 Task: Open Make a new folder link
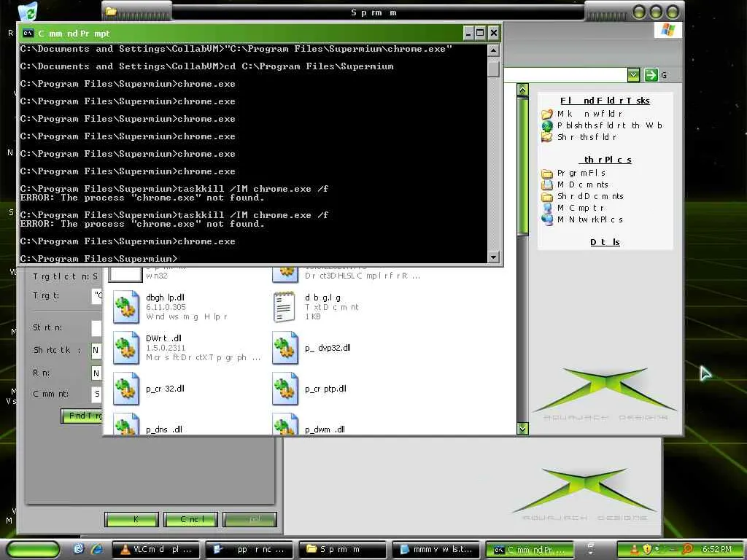pyautogui.click(x=589, y=114)
